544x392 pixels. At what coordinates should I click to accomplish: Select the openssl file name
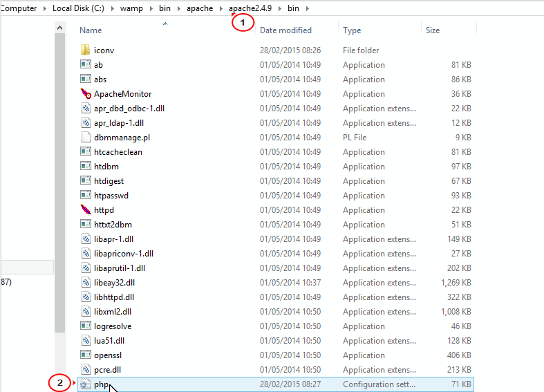coord(108,355)
